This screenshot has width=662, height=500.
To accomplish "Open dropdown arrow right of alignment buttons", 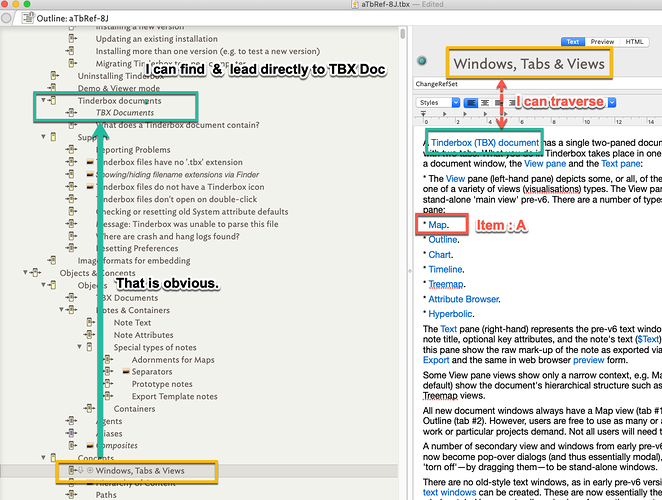I will (612, 102).
